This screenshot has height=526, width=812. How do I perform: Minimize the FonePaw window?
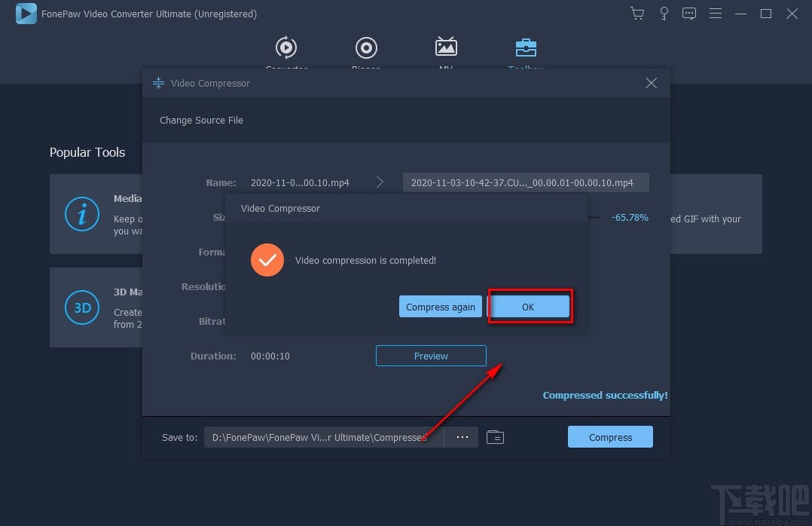tap(740, 14)
